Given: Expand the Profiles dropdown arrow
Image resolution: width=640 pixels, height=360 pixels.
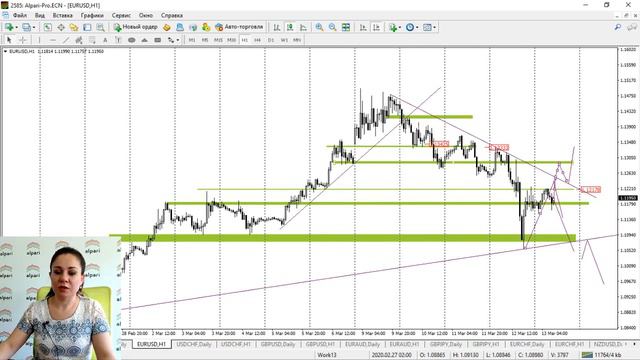Looking at the screenshot, I should (x=34, y=27).
